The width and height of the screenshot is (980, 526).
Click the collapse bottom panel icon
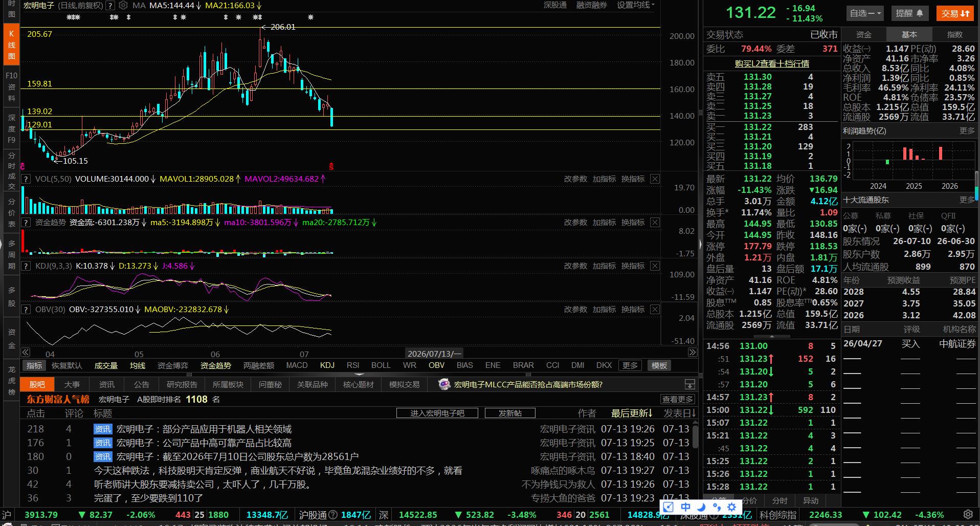[690, 384]
